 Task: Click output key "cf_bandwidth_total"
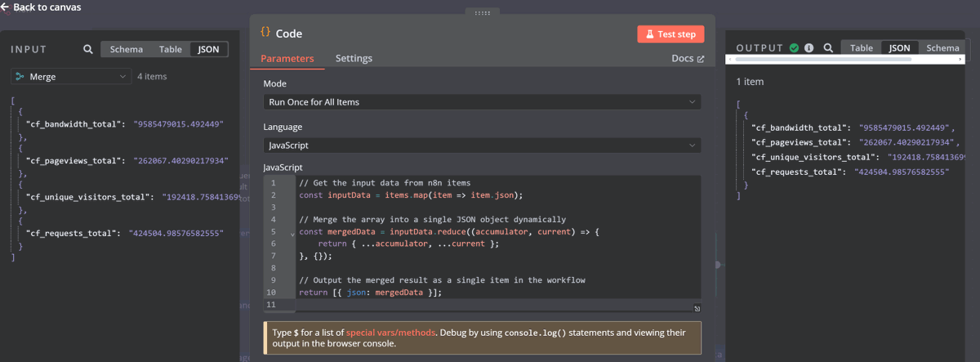pos(799,128)
